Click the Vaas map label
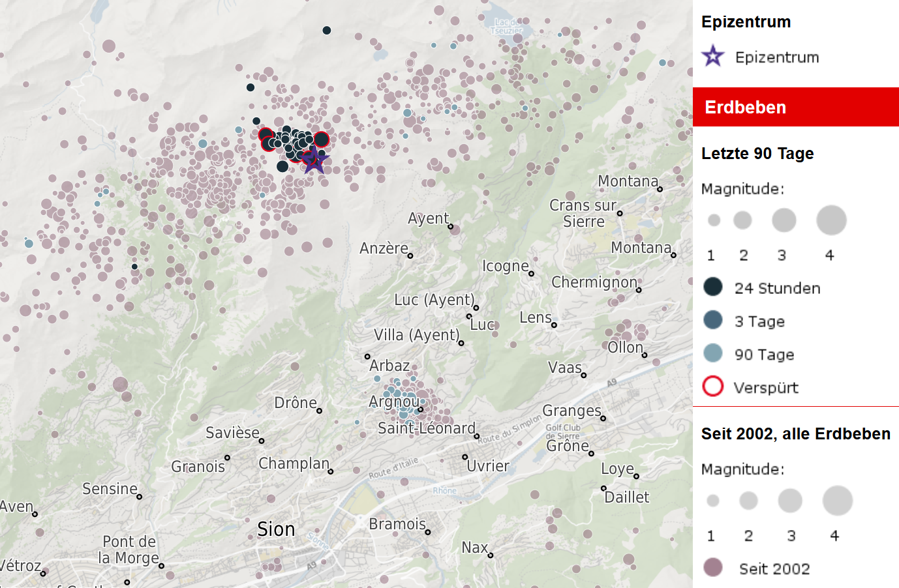The height and width of the screenshot is (588, 899). (x=565, y=368)
